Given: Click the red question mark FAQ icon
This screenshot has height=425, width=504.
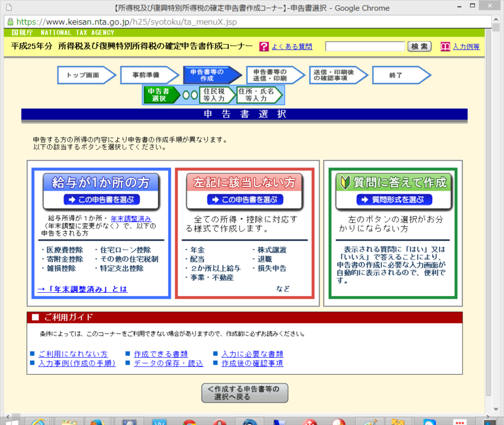Looking at the screenshot, I should pyautogui.click(x=264, y=47).
